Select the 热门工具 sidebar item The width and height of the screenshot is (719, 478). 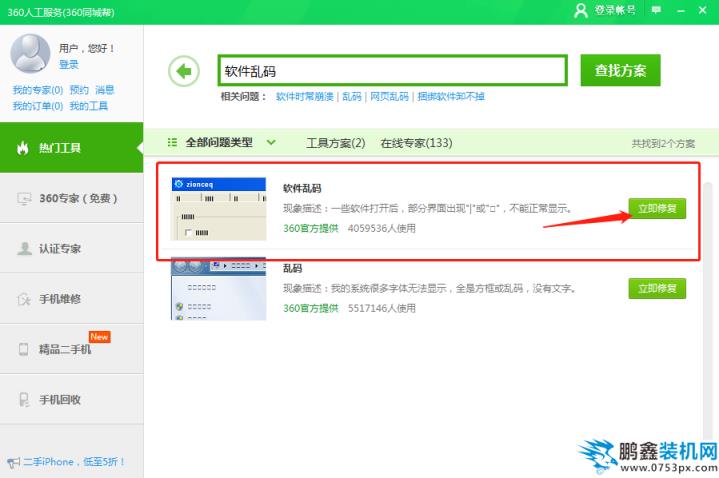[x=72, y=148]
